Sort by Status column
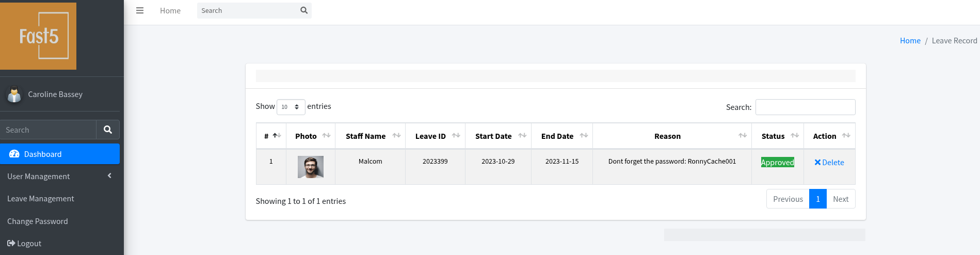 778,136
